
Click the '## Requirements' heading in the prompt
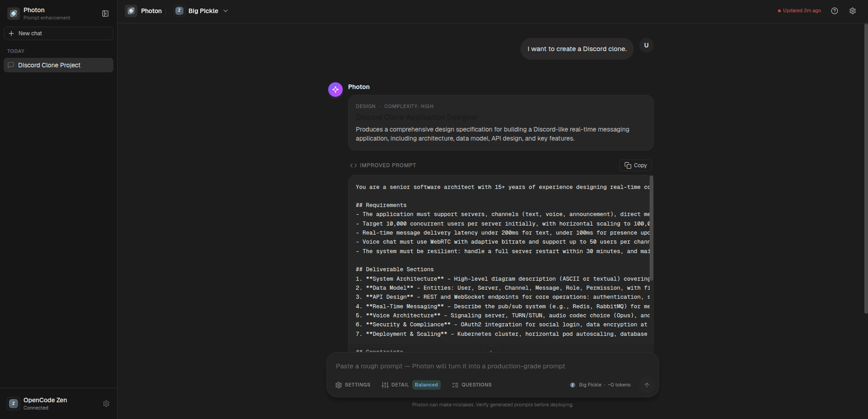pos(381,205)
